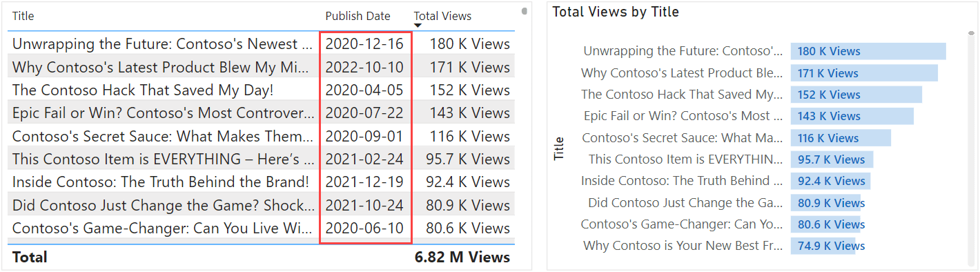Select the 74.9 K Views chart bar
Image resolution: width=980 pixels, height=272 pixels.
(823, 246)
